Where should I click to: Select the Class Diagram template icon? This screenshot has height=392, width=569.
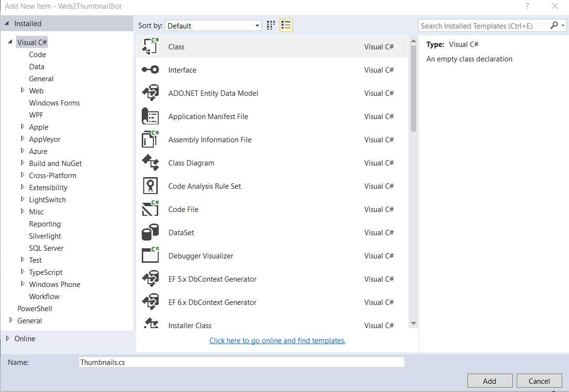coord(150,163)
